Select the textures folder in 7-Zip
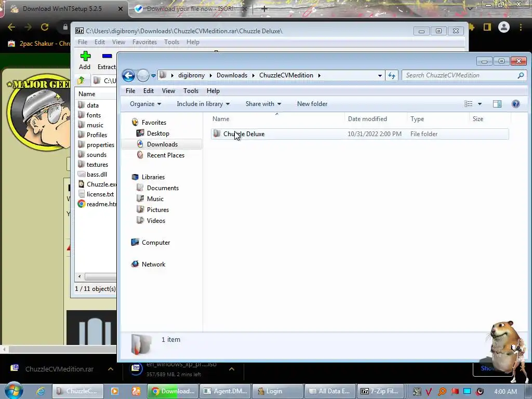This screenshot has width=532, height=399. tap(97, 165)
